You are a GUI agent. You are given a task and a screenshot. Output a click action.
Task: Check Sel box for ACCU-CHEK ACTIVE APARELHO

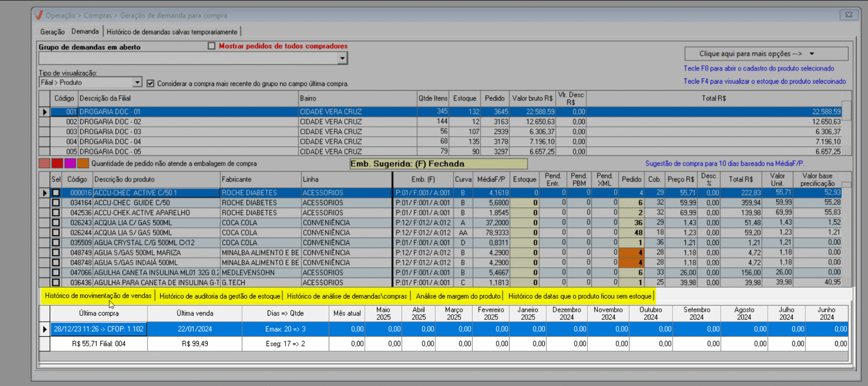point(56,213)
